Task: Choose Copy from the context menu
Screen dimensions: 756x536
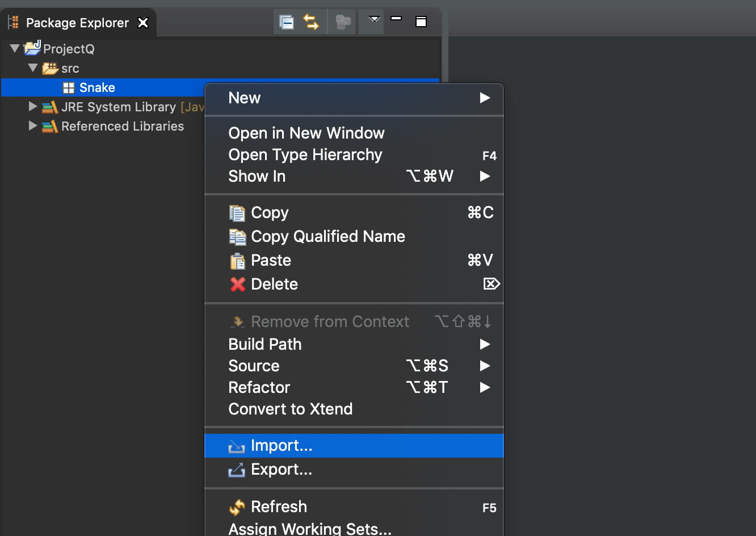Action: coord(270,213)
